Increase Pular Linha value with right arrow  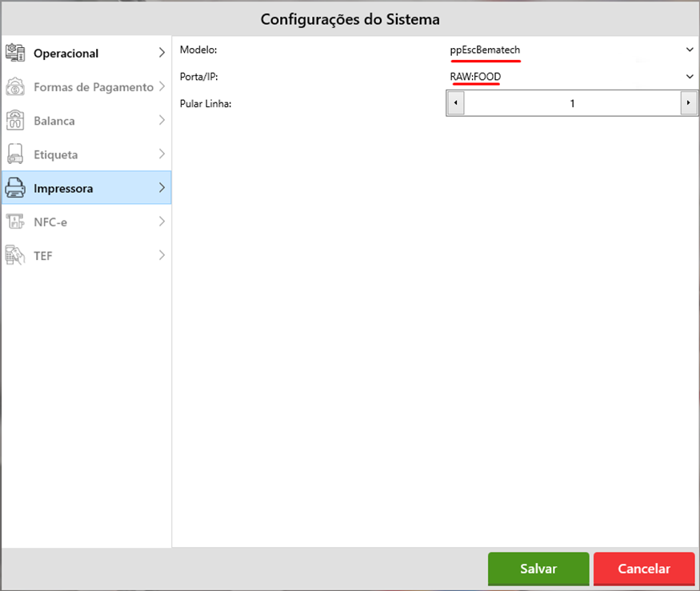click(x=688, y=103)
